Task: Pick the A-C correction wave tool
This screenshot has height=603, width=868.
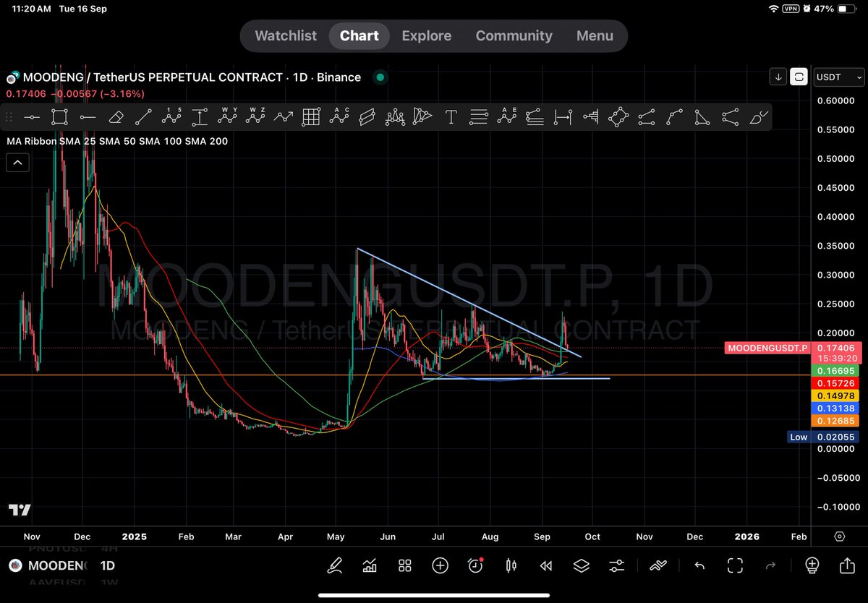Action: 339,116
